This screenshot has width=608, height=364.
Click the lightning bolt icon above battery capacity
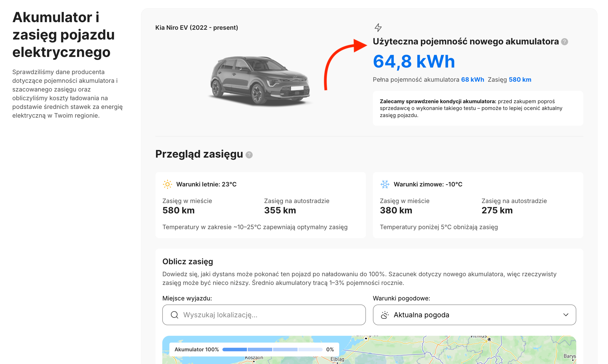click(x=378, y=28)
